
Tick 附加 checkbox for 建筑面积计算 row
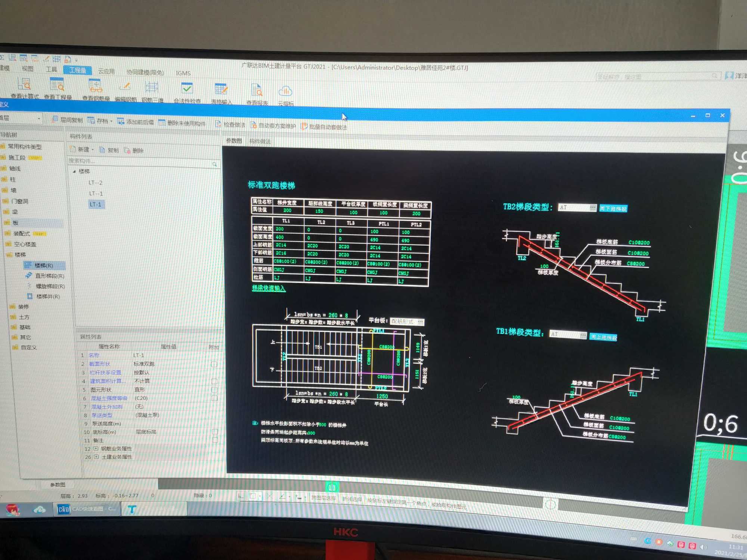pos(214,381)
